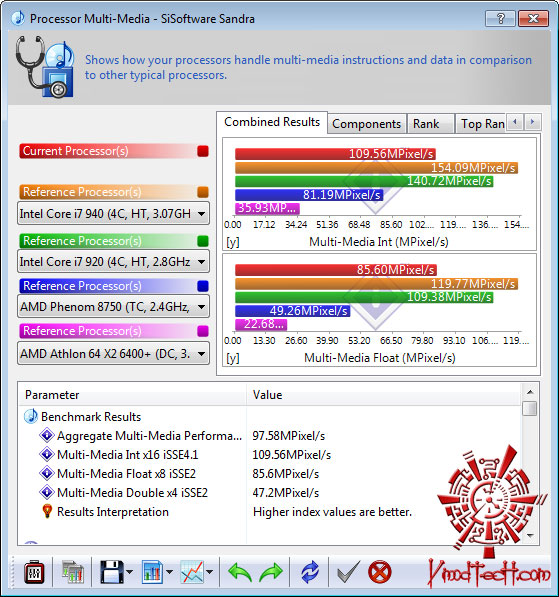Click the bar chart view icon
This screenshot has height=597, width=559.
[152, 572]
